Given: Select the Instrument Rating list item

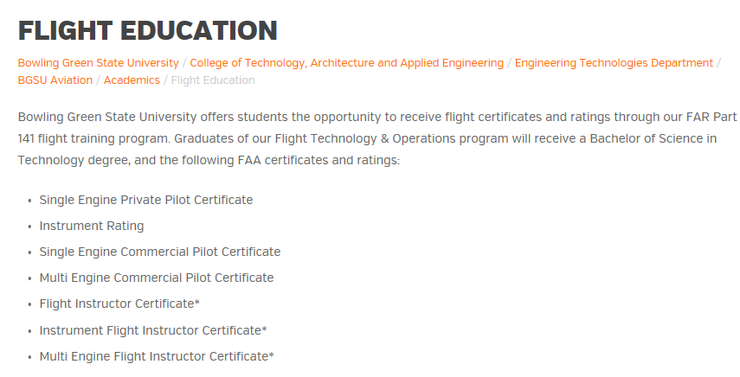Looking at the screenshot, I should (x=92, y=226).
